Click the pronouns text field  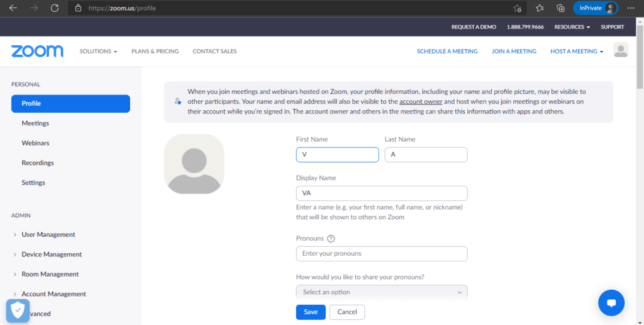click(x=382, y=253)
